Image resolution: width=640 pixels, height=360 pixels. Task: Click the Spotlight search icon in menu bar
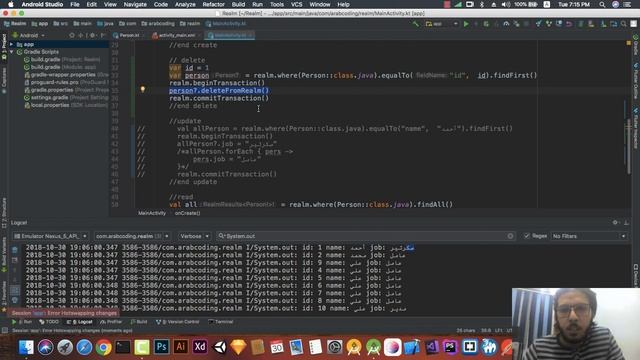coord(602,4)
